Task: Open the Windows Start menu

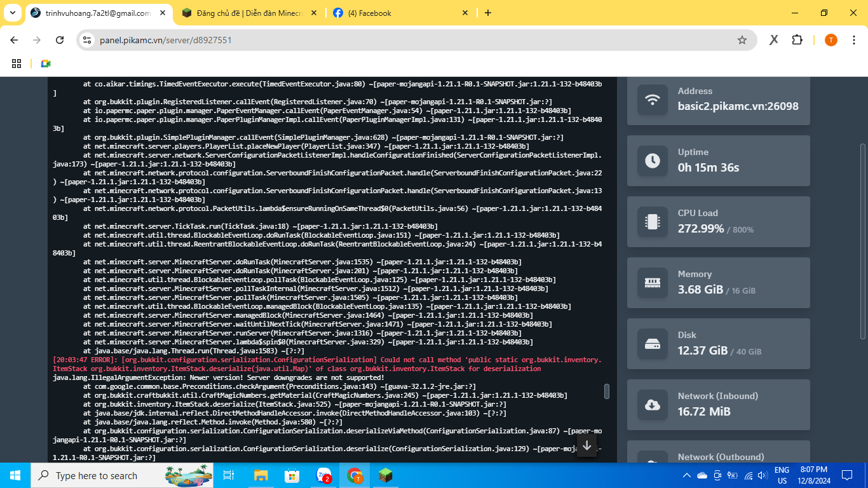Action: pyautogui.click(x=15, y=475)
